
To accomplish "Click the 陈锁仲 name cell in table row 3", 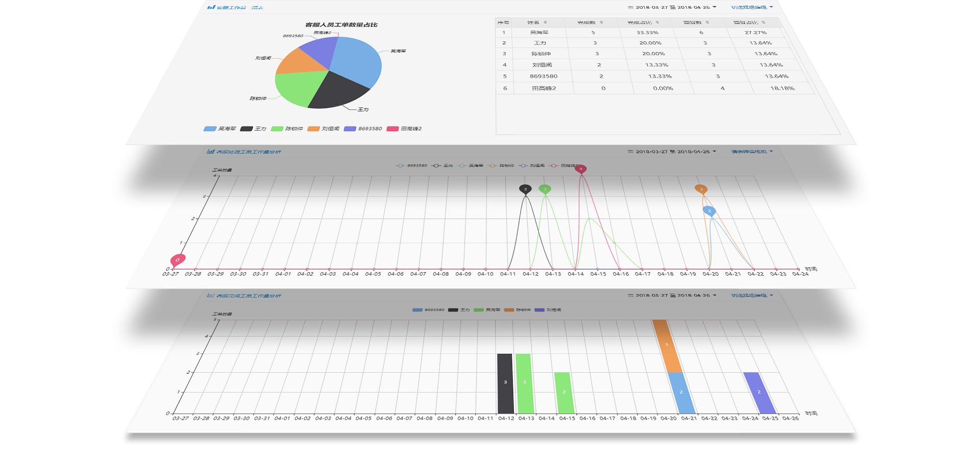I will pos(541,54).
